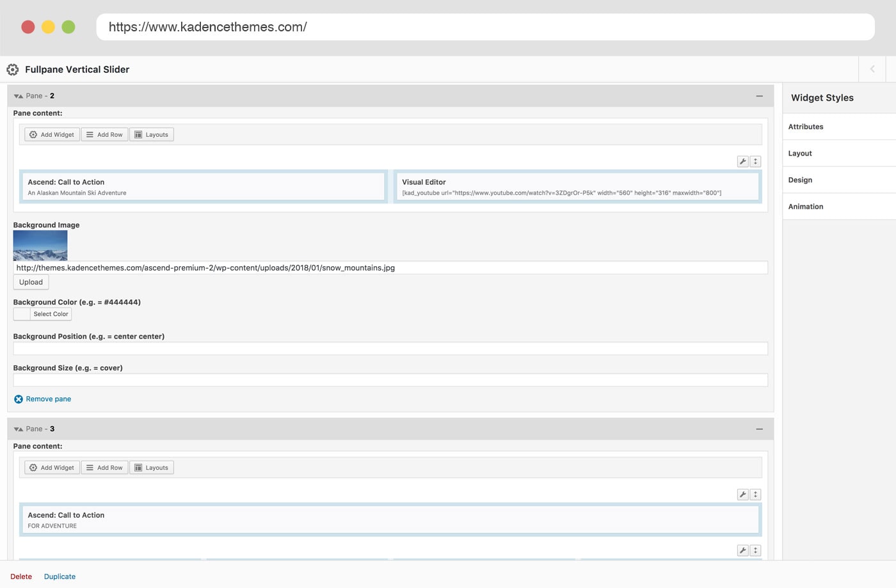Click the Pane - 2 header title
896x588 pixels.
[40, 96]
